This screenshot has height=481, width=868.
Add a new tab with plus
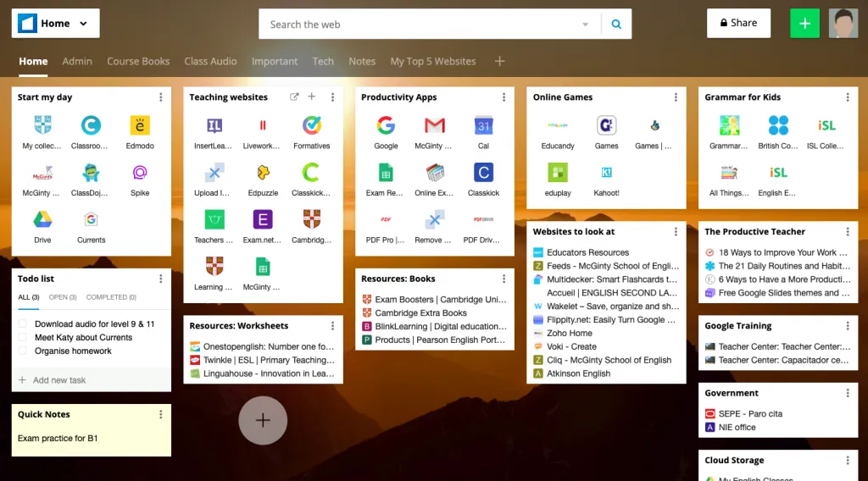click(499, 61)
